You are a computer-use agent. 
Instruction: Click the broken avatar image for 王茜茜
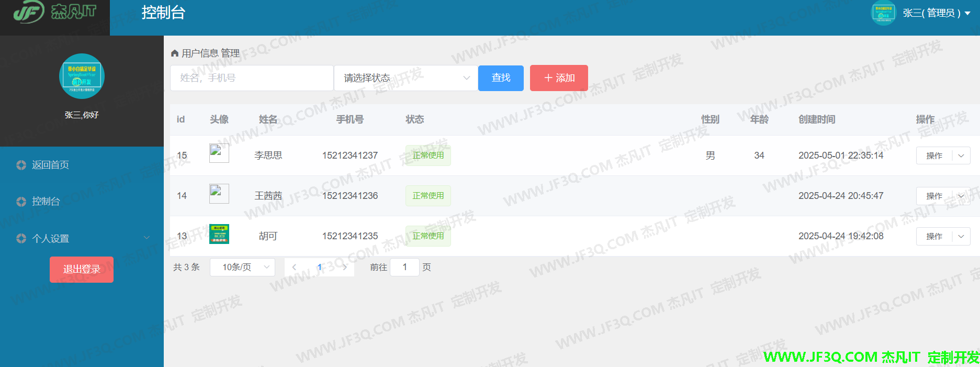(x=219, y=194)
